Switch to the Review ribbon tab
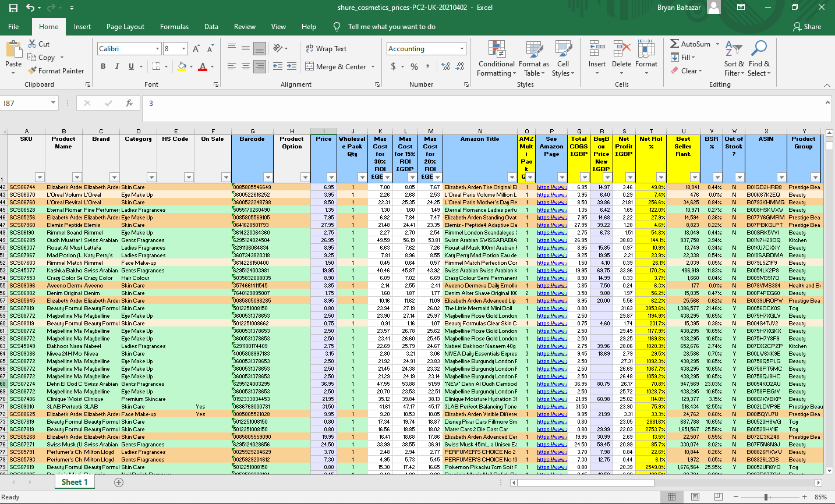Viewport: 835px width, 504px height. (x=245, y=27)
